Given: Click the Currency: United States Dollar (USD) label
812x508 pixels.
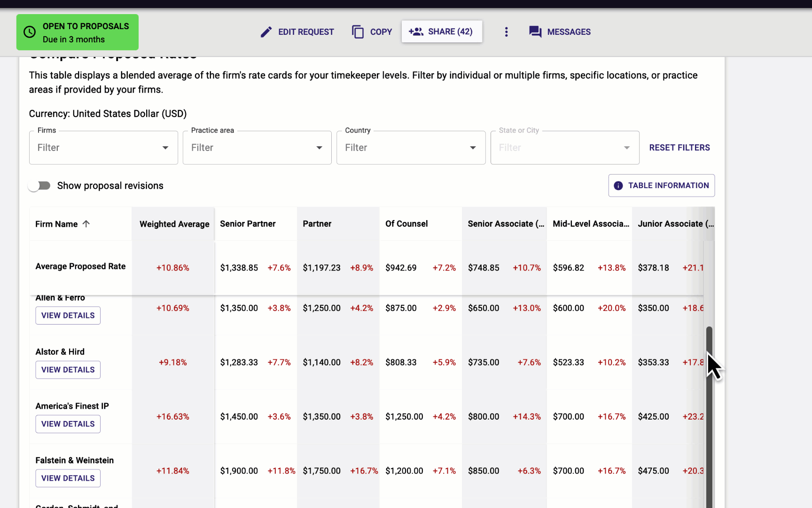Looking at the screenshot, I should pos(108,114).
